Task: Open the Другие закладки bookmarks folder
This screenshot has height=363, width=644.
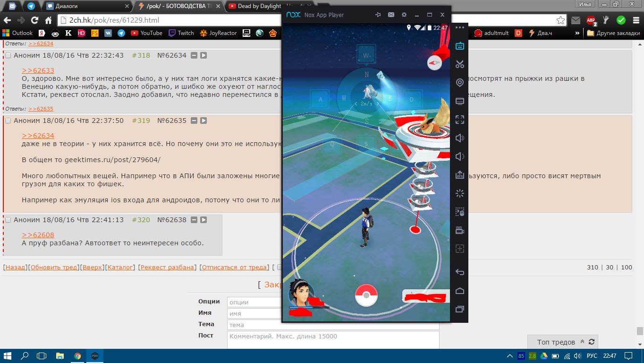Action: 613,33
